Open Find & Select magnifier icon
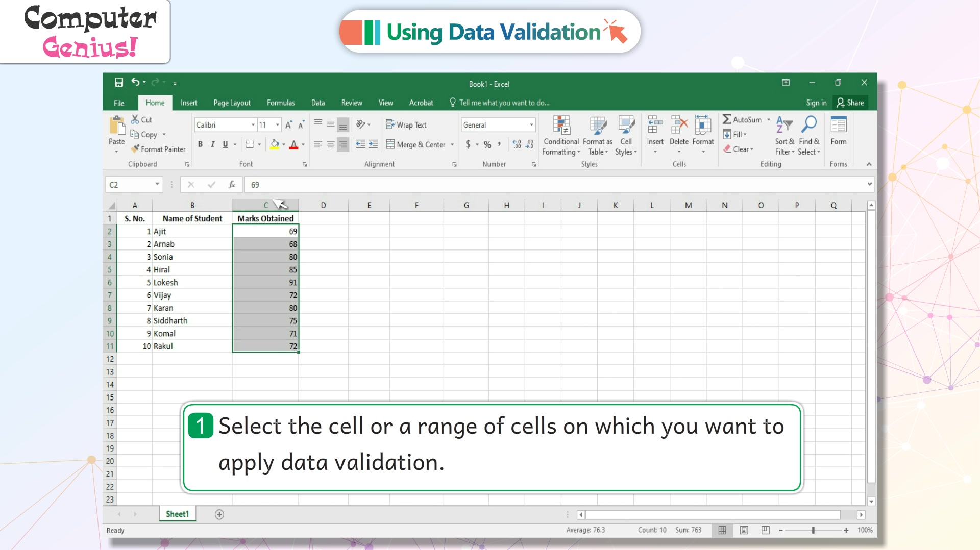This screenshot has height=550, width=980. (x=809, y=124)
